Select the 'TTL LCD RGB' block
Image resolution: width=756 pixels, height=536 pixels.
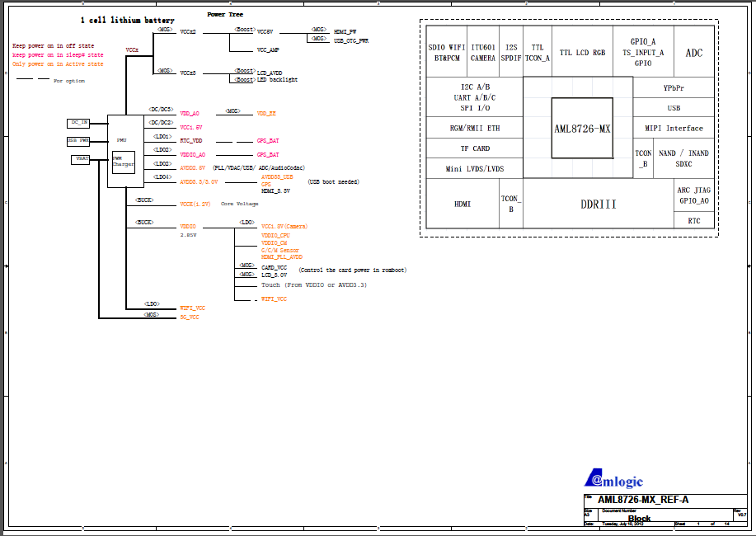[x=582, y=52]
